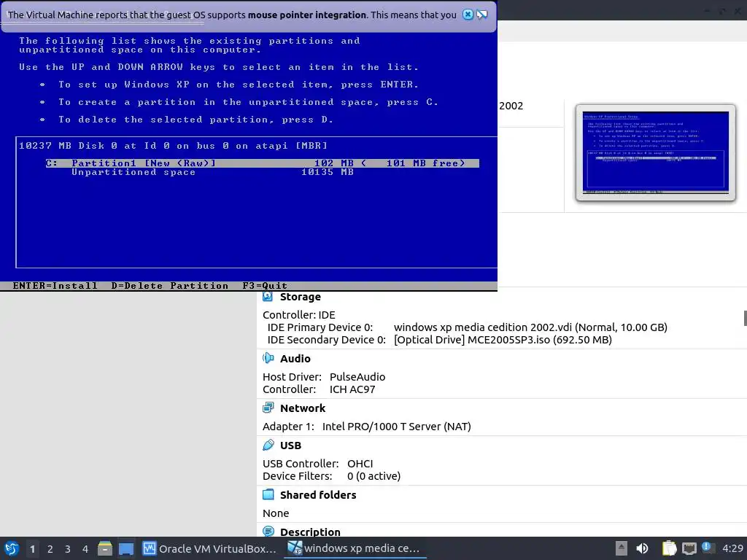Click the details pane scrollbar handle

pyautogui.click(x=745, y=318)
